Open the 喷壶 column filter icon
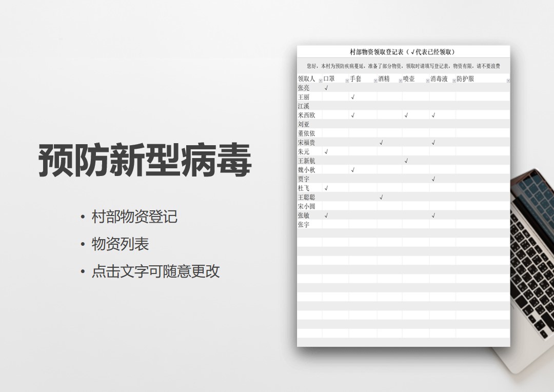Screen dimensions: 554x392 [x=427, y=81]
